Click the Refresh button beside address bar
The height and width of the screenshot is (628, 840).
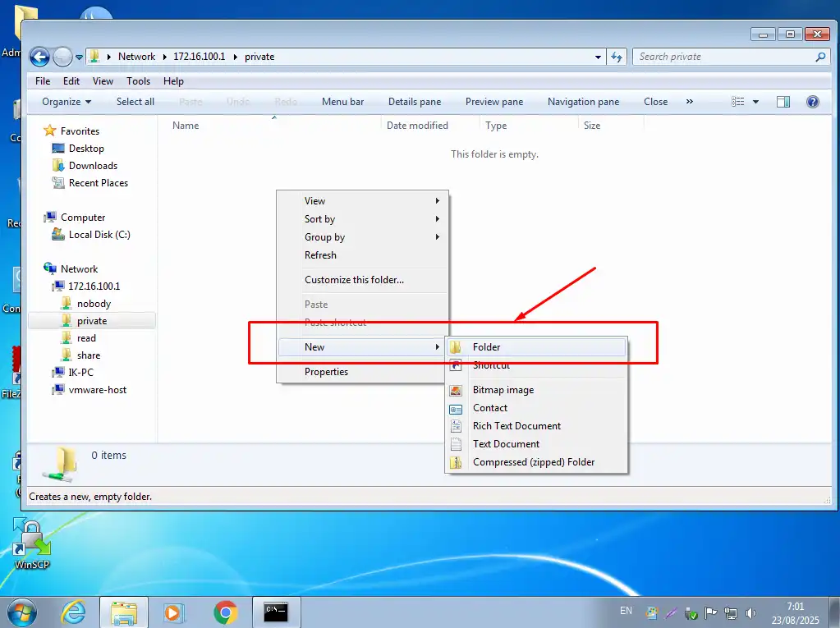coord(617,57)
